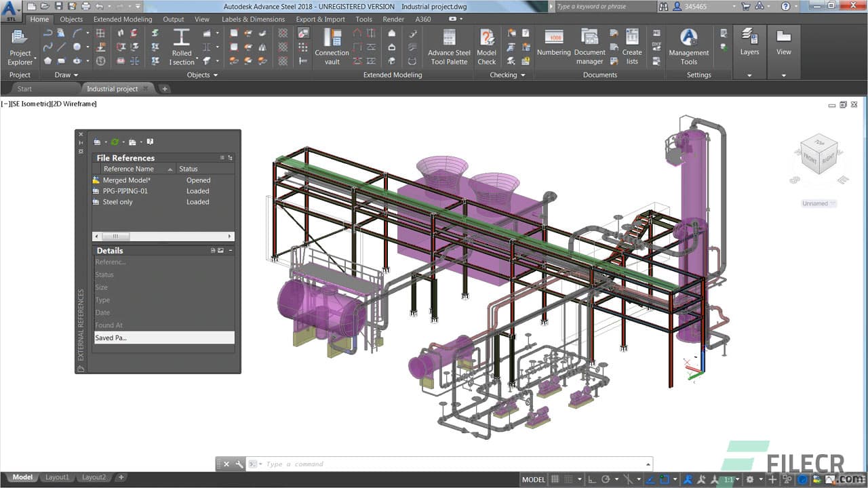Open the Project Explorer
Screen dimensions: 868x488
coord(20,47)
